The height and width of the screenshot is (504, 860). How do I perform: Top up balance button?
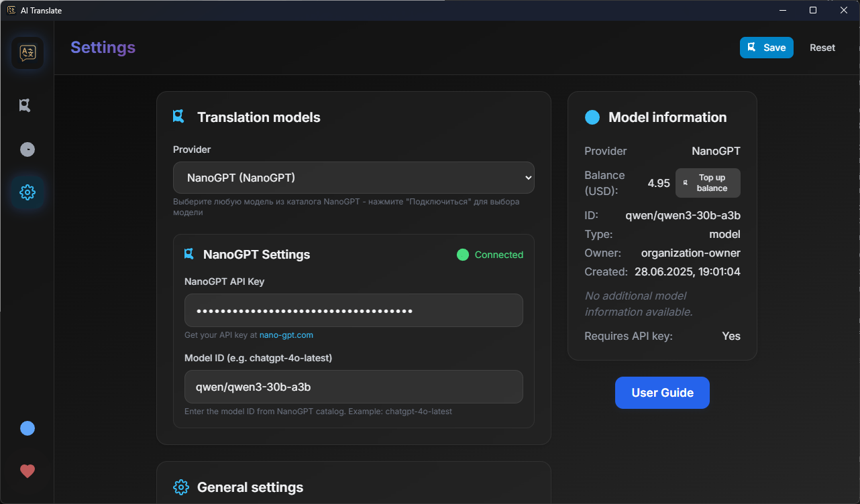(708, 183)
